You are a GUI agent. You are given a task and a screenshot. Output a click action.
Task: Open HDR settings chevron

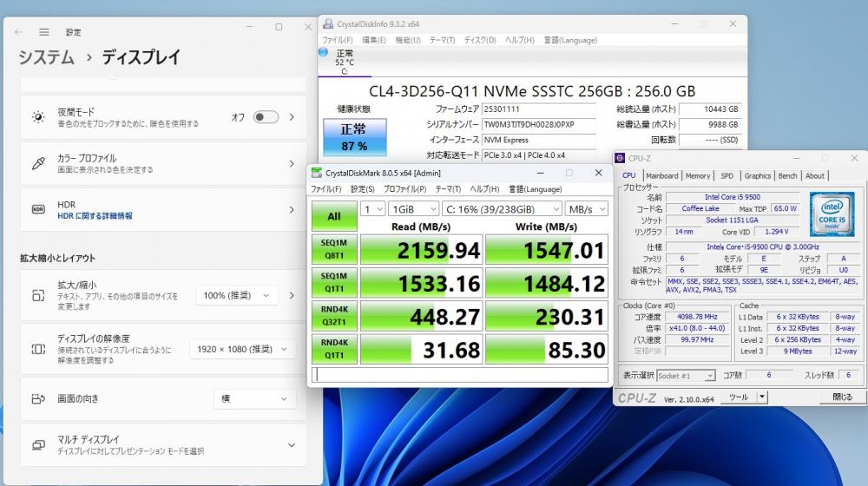click(x=292, y=210)
